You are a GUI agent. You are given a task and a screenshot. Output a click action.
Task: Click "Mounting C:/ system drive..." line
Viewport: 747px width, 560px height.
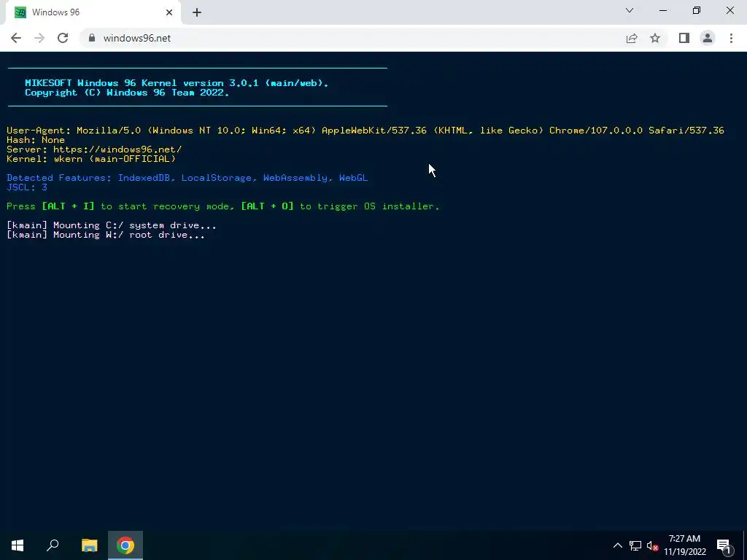coord(112,225)
